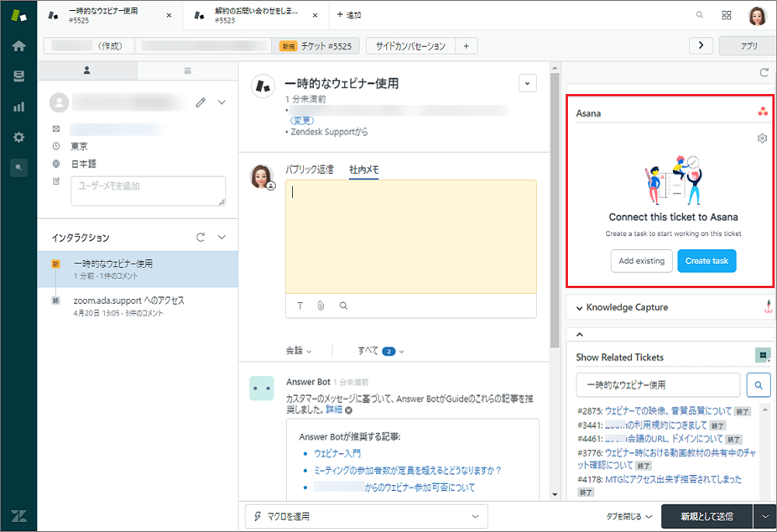
Task: Click the text formatting T icon
Action: pyautogui.click(x=300, y=306)
